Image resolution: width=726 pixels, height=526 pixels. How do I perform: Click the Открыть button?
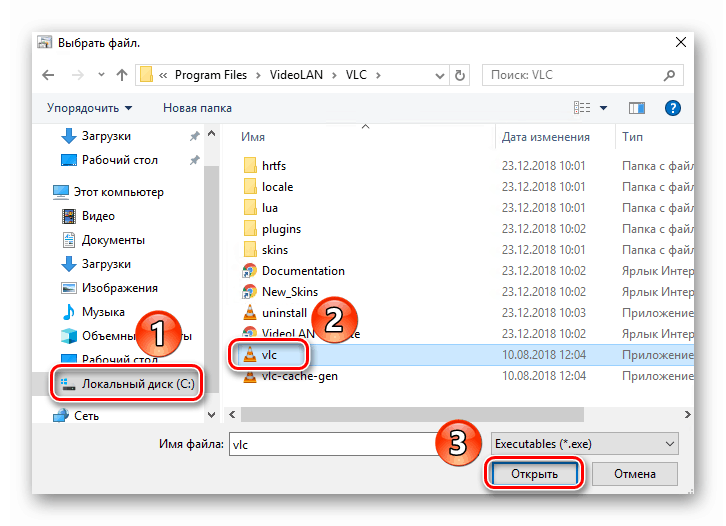click(534, 474)
